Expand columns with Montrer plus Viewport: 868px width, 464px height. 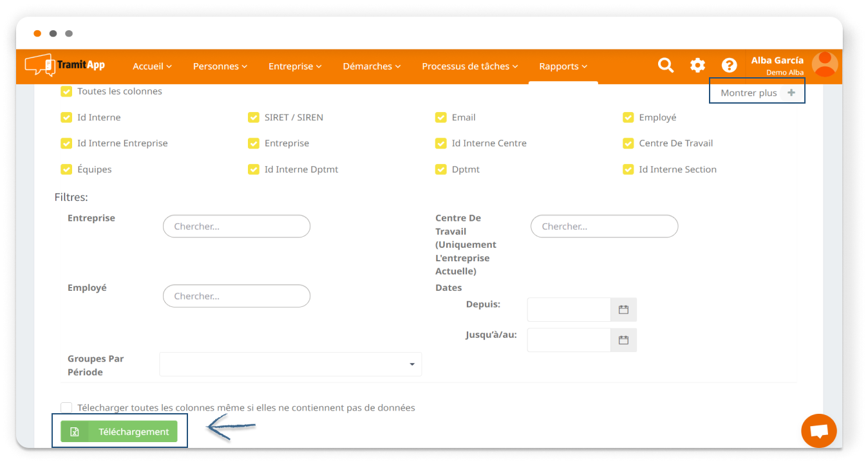757,93
